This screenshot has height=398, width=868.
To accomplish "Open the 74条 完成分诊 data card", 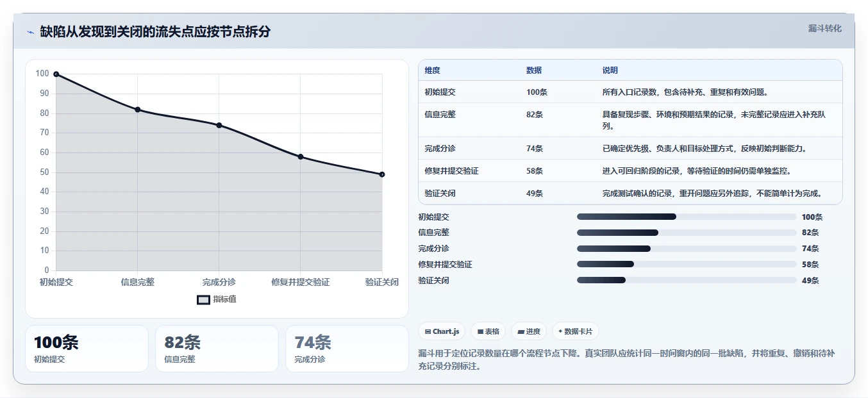I will (x=347, y=349).
